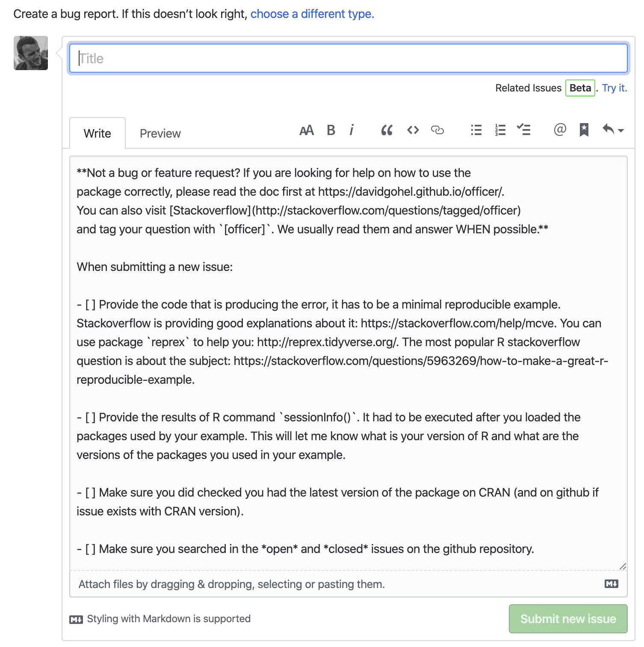Open the 'choose a different type' link

[313, 14]
